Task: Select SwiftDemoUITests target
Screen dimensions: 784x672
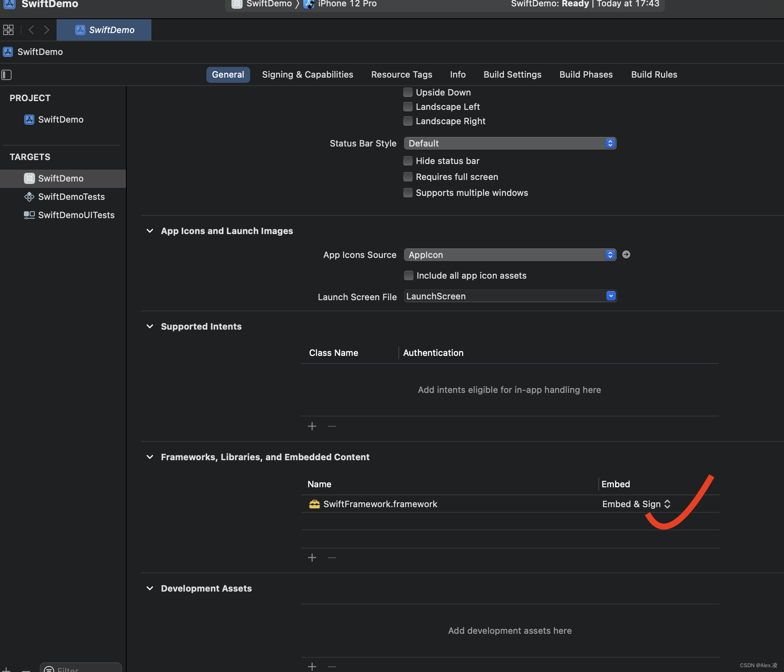Action: pos(69,215)
